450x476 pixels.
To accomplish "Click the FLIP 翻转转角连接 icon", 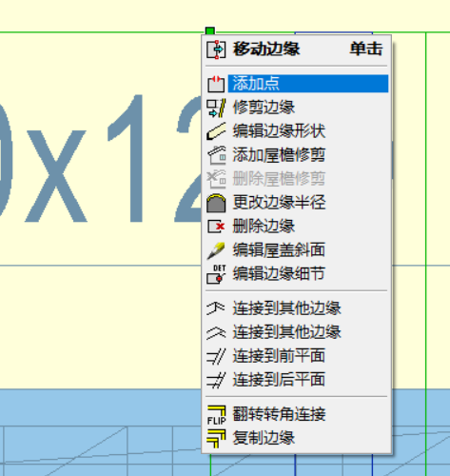I will tap(216, 415).
